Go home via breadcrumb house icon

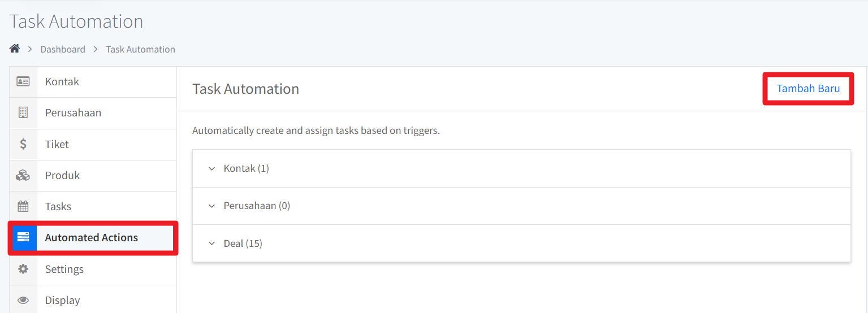click(x=15, y=49)
